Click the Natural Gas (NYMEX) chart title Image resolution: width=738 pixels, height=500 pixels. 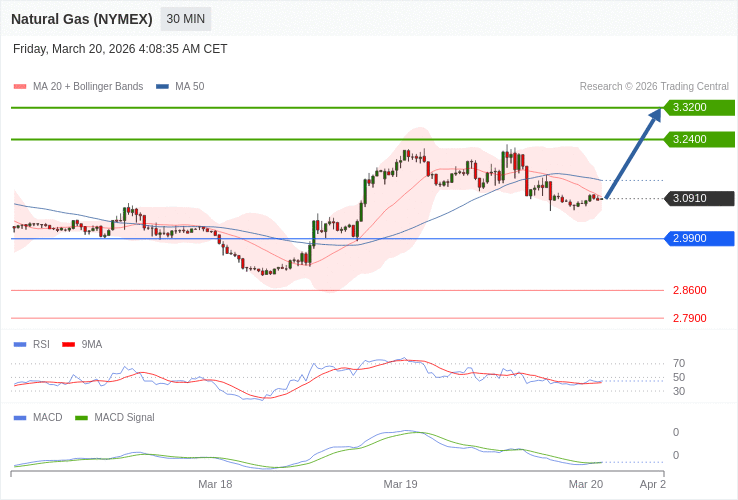point(82,19)
